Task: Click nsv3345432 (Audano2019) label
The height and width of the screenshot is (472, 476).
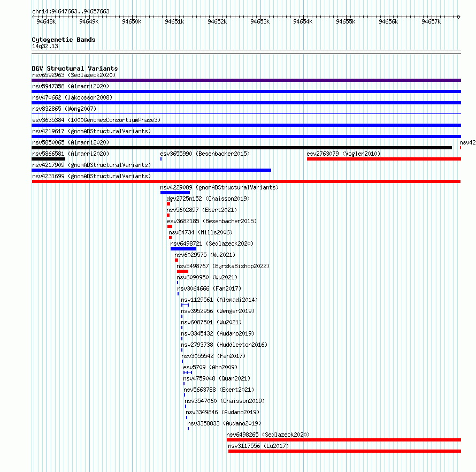Action: click(x=218, y=333)
